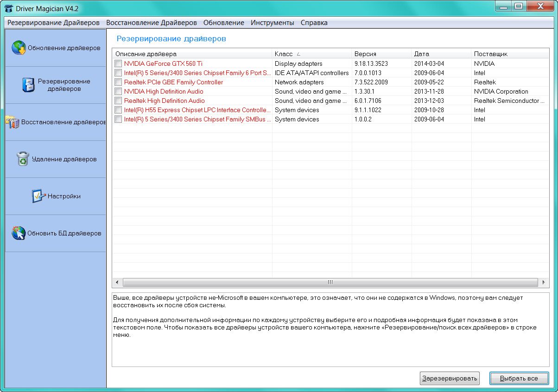The image size is (558, 392).
Task: Click the horizontal scrollbar thumb
Action: point(330,282)
